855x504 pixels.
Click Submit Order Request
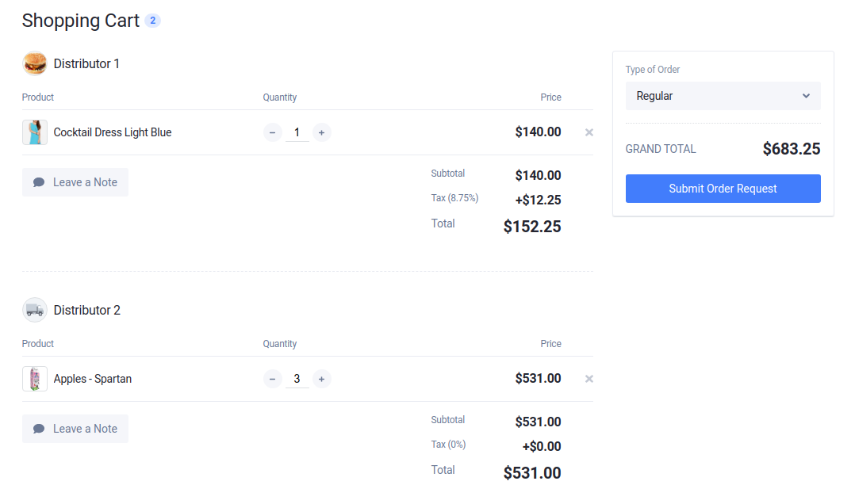pos(723,189)
